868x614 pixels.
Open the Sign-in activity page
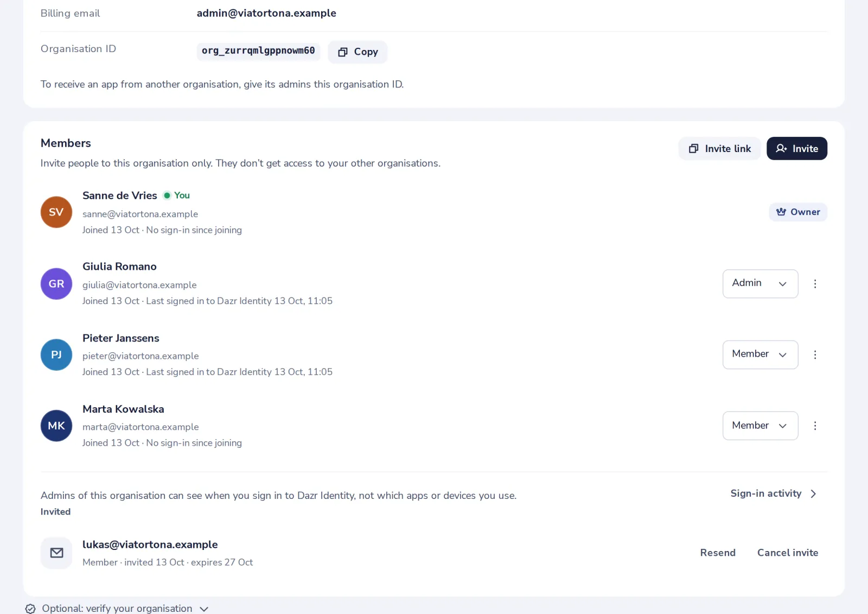[x=774, y=493]
